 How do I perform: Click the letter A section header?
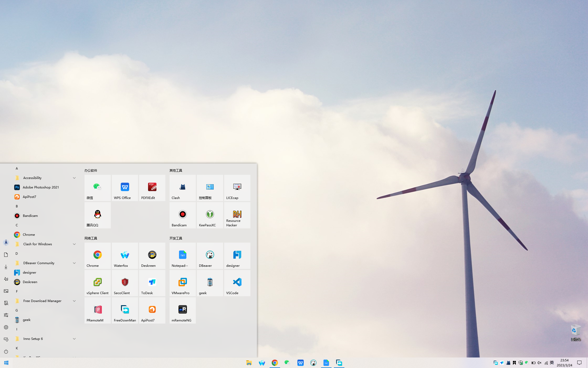coord(17,168)
